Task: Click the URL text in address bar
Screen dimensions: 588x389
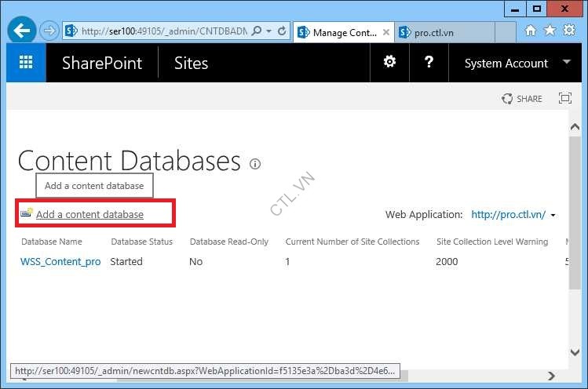Action: point(164,31)
